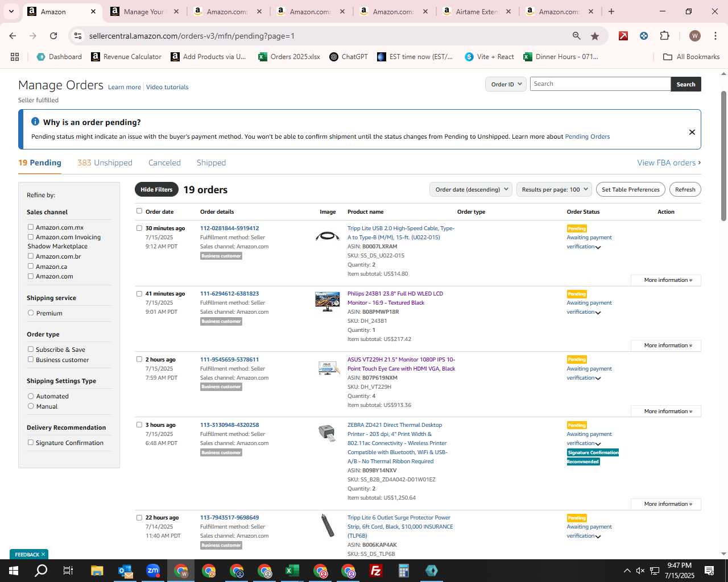Open File Explorer from taskbar
This screenshot has height=582, width=728.
97,571
